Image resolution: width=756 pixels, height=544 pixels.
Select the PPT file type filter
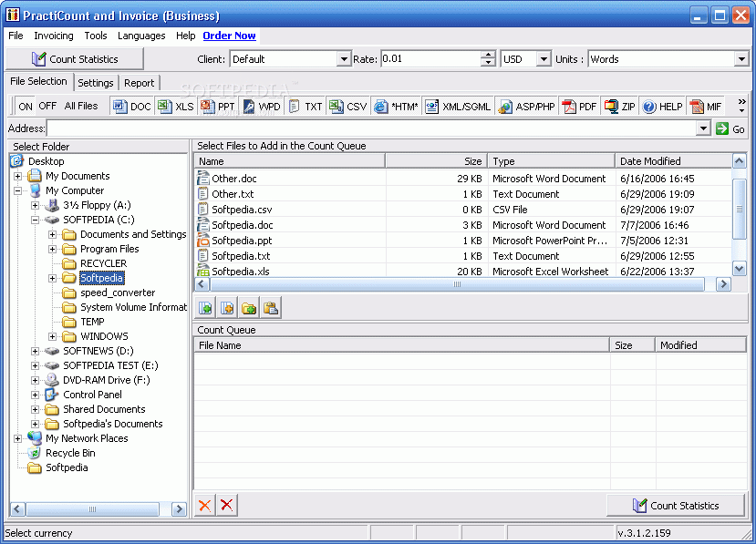click(217, 107)
